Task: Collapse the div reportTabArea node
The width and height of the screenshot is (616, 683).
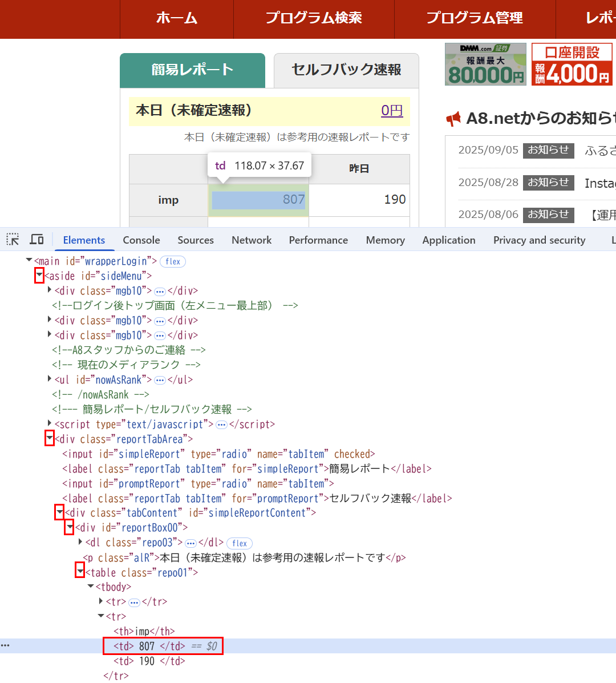Action: click(50, 438)
